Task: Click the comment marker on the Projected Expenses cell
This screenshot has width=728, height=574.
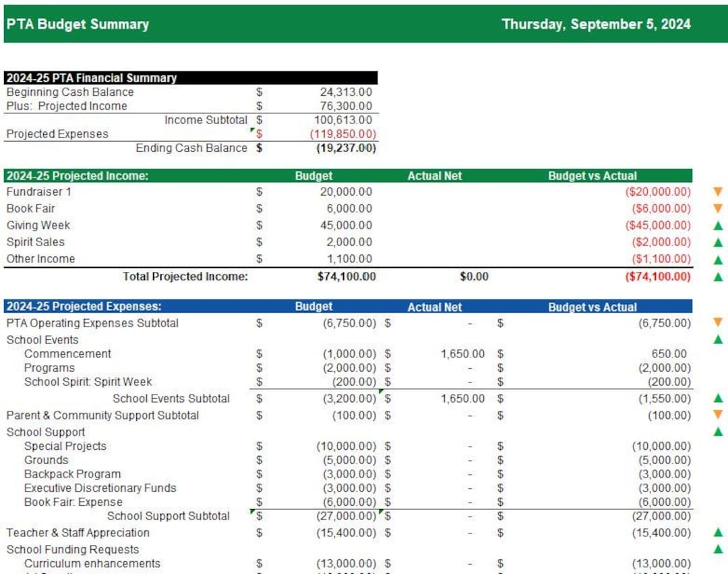Action: click(253, 131)
